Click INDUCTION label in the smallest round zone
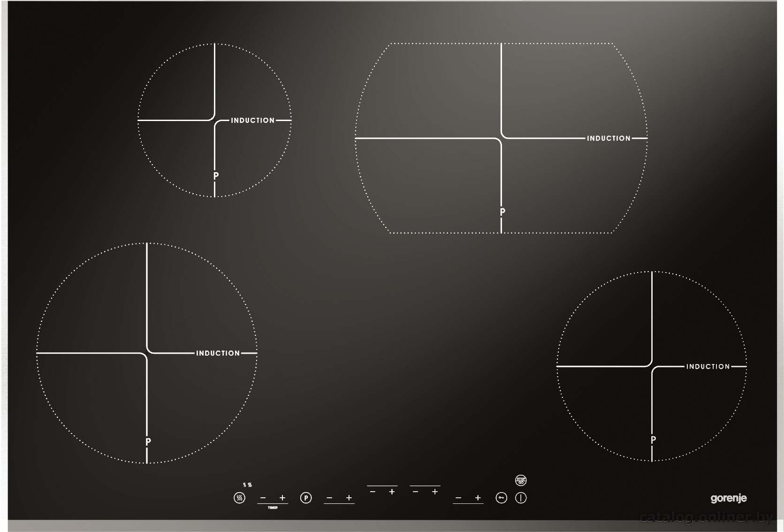Image resolution: width=784 pixels, height=532 pixels. point(252,121)
